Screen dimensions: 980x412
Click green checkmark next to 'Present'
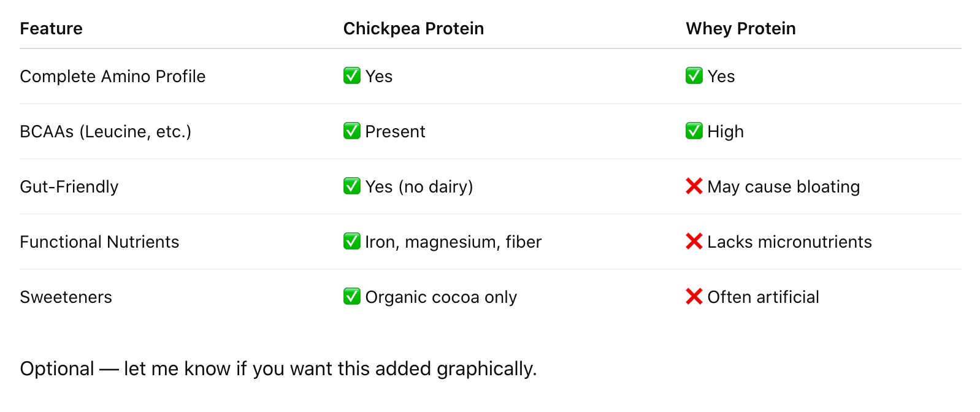pyautogui.click(x=351, y=131)
